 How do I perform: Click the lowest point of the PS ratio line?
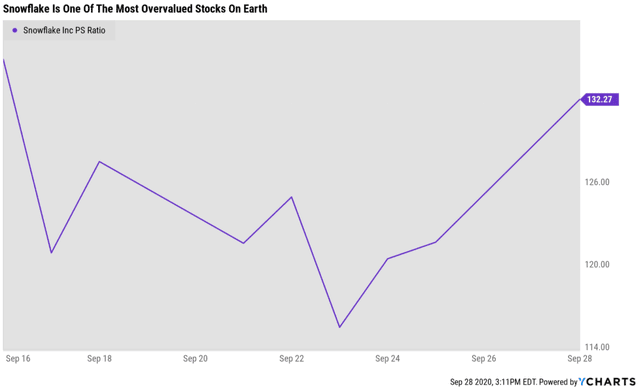pyautogui.click(x=340, y=327)
